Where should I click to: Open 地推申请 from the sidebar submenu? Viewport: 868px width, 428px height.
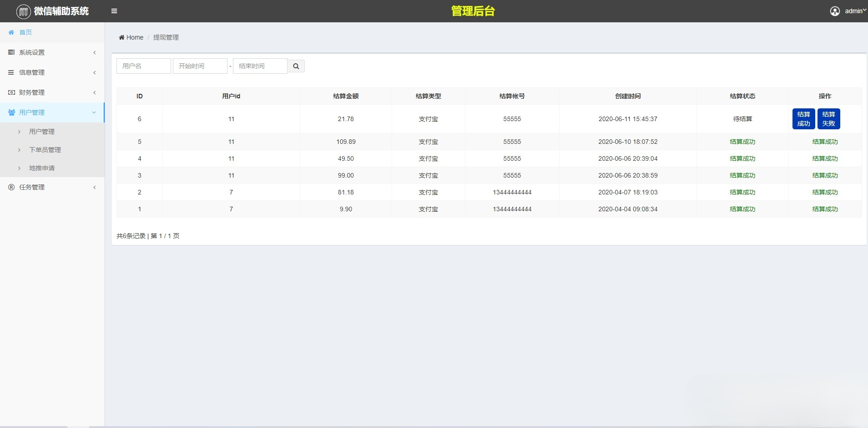pyautogui.click(x=41, y=168)
